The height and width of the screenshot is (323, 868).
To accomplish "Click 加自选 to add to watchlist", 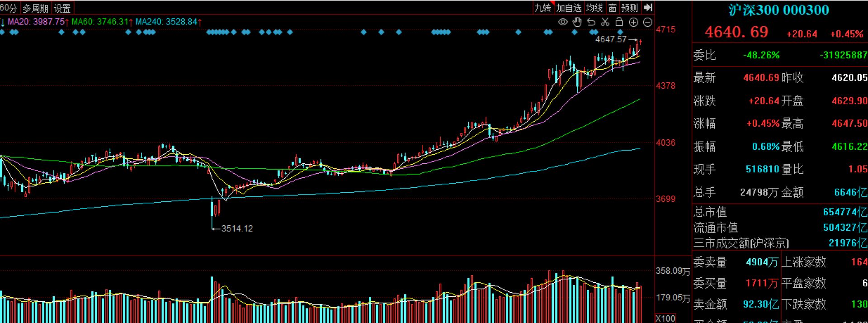I will coord(569,8).
